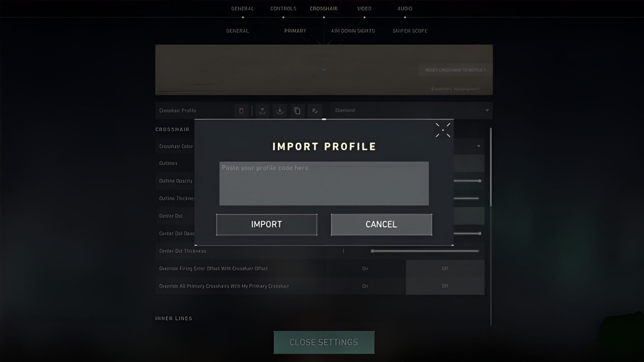Viewport: 644px width, 362px height.
Task: Select the PRIMARY crosshair tab
Action: [296, 30]
